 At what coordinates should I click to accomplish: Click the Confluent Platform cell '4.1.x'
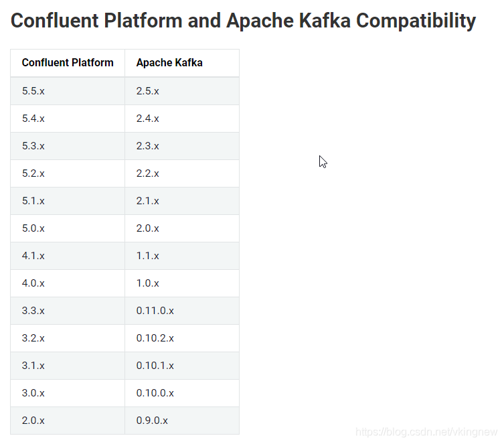click(x=68, y=256)
